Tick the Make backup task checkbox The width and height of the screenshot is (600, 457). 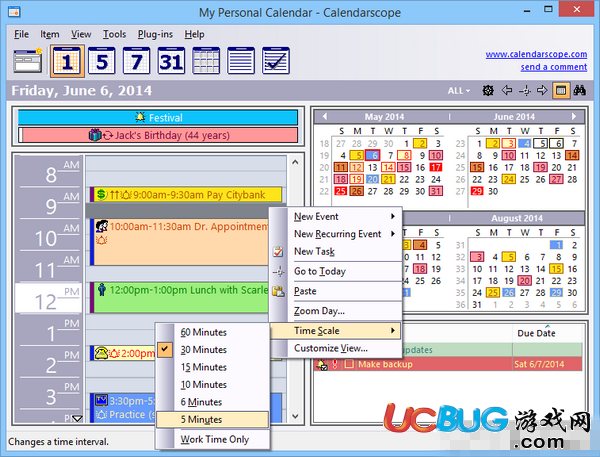pos(349,364)
